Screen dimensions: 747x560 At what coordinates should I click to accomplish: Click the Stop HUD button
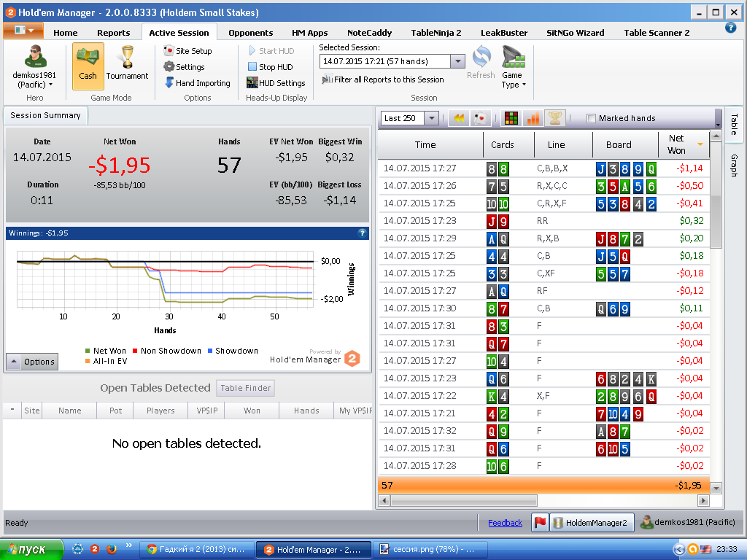coord(270,67)
